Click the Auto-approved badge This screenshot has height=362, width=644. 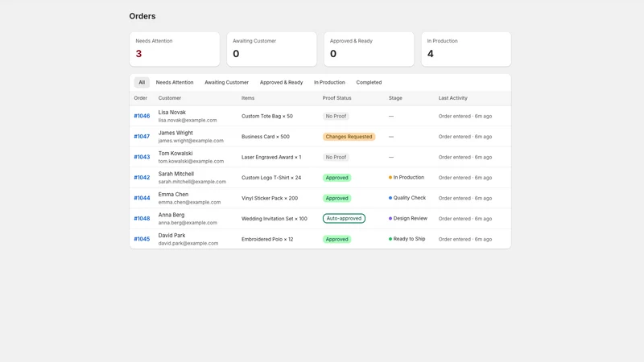(344, 218)
